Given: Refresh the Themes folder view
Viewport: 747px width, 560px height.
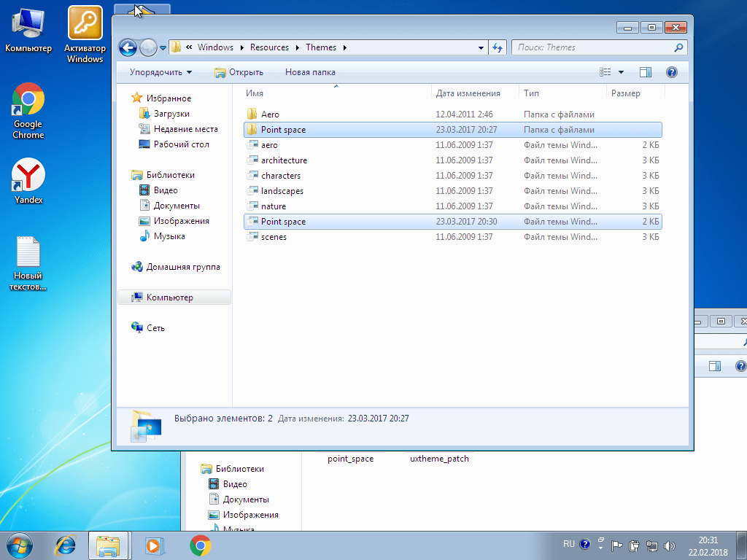Looking at the screenshot, I should point(498,47).
